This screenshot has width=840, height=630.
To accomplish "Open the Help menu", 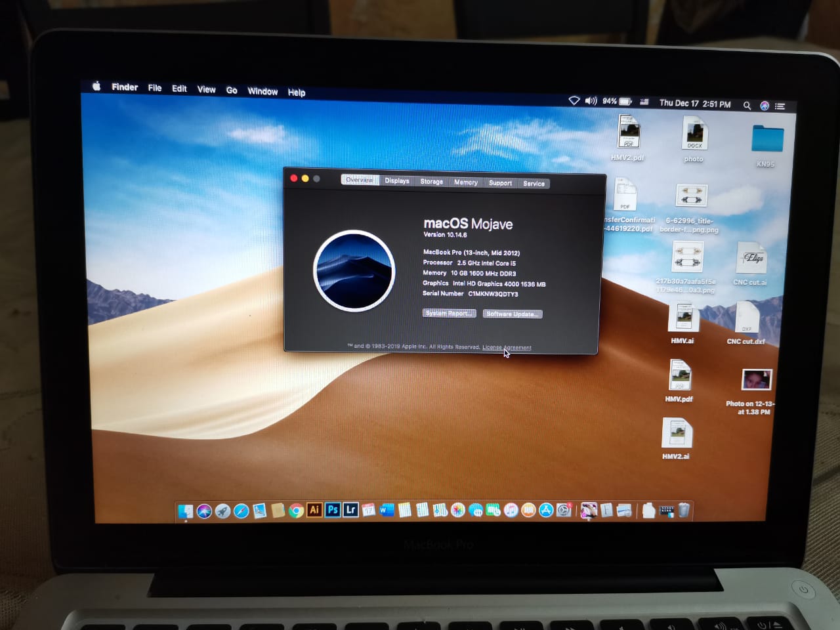I will tap(297, 93).
